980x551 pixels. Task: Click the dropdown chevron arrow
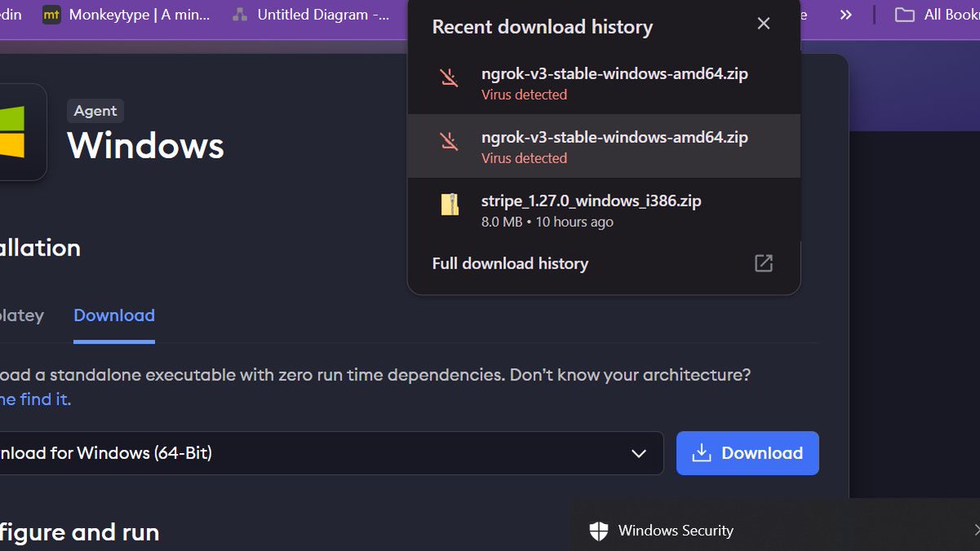639,454
